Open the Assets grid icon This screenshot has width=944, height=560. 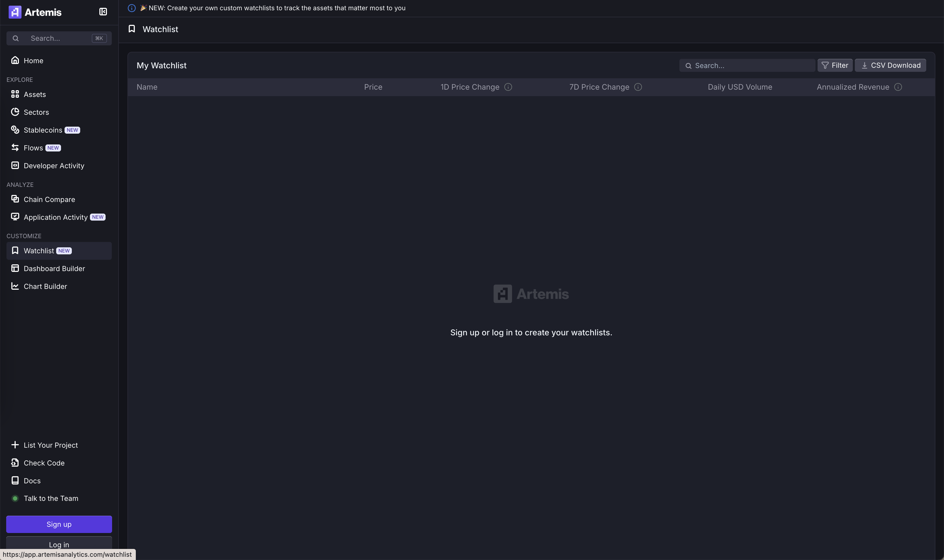click(x=15, y=94)
